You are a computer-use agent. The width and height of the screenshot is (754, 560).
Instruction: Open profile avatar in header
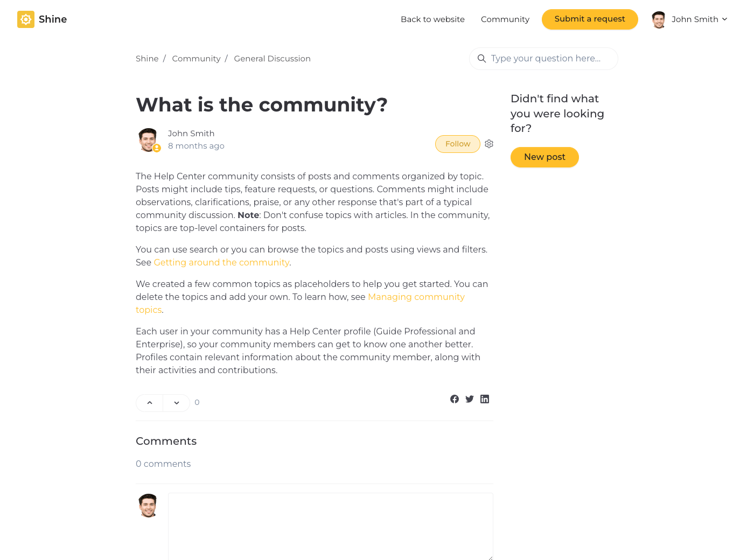659,19
